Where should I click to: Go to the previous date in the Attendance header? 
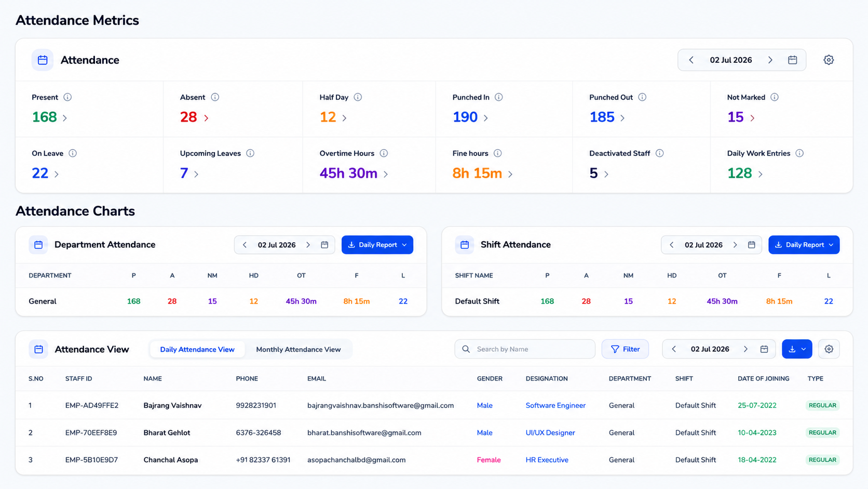coord(691,60)
